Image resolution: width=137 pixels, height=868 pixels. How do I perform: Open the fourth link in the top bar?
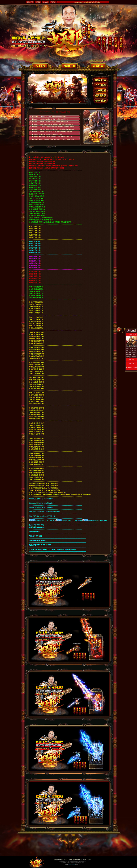pyautogui.click(x=53, y=2)
